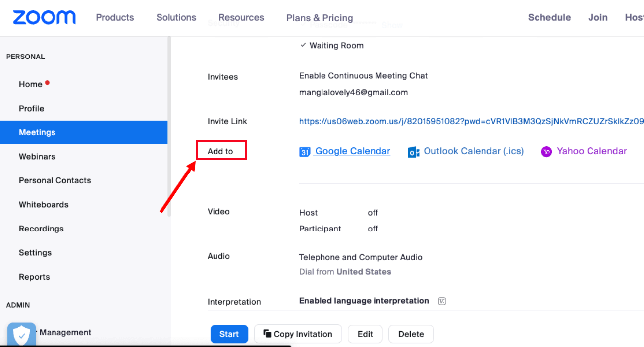Click the Yahoo Calendar icon

546,152
